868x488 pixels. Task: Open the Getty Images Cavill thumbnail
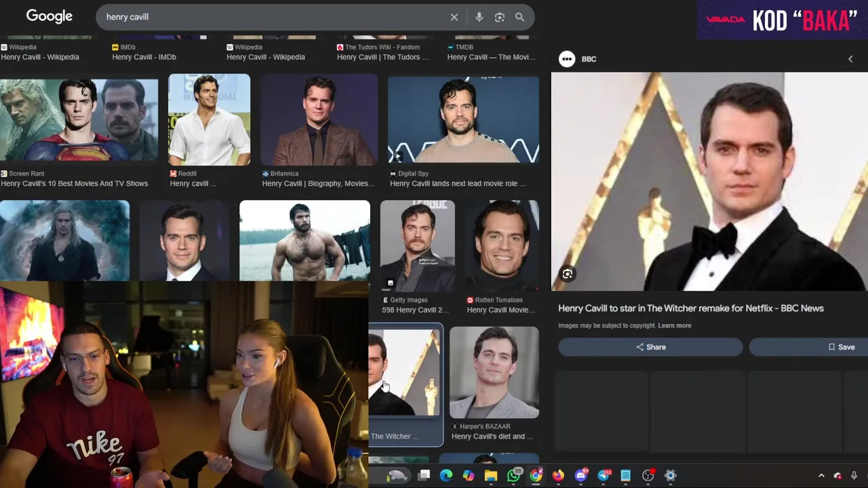click(x=417, y=246)
